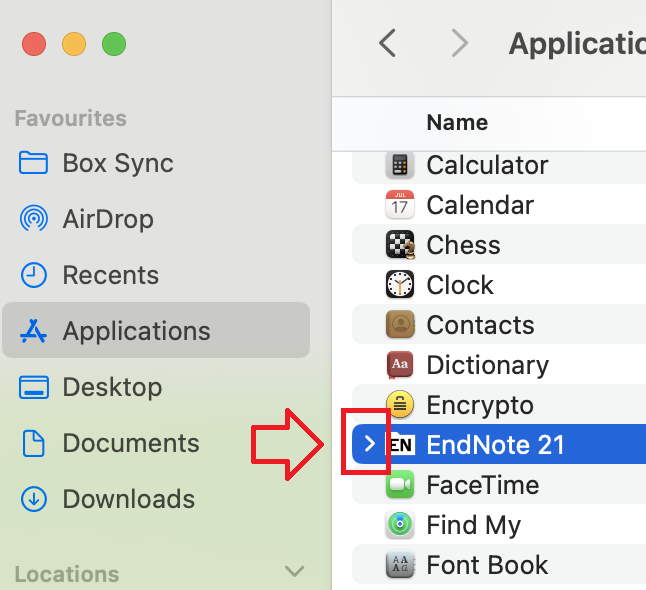Image resolution: width=646 pixels, height=590 pixels.
Task: Open AirDrop from the sidebar
Action: click(x=107, y=219)
